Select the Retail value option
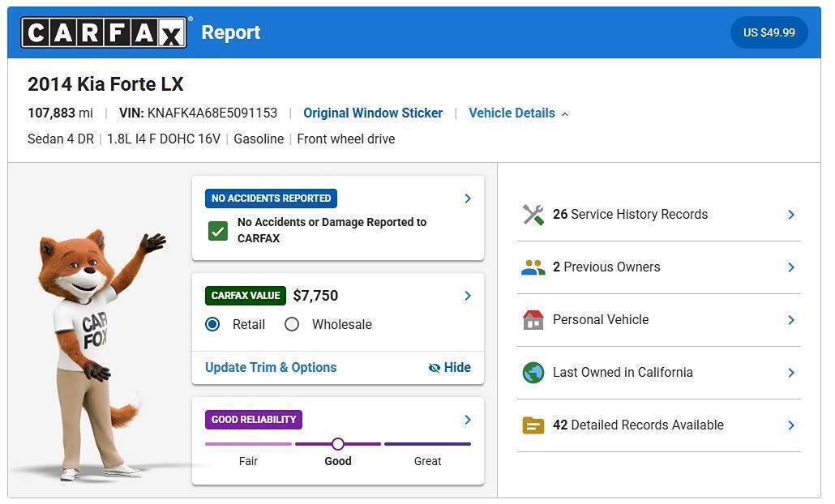835x504 pixels. [x=212, y=324]
